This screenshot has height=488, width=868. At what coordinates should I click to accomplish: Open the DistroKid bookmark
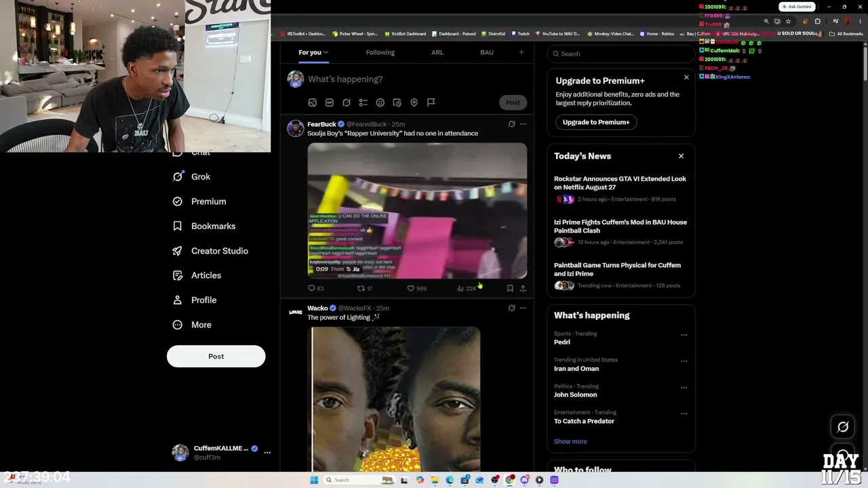[x=493, y=34]
